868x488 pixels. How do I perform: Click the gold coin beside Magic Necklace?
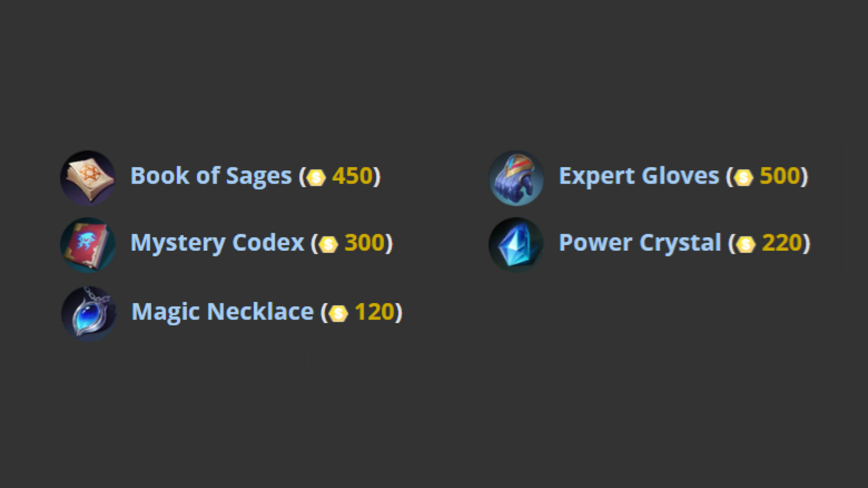(x=339, y=314)
